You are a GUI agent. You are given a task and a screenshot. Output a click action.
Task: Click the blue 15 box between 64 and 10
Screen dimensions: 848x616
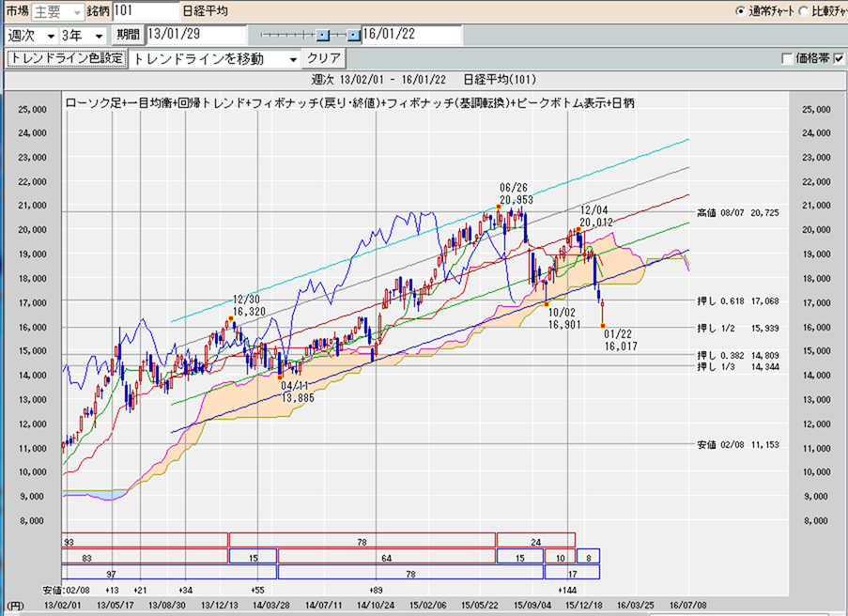tap(519, 556)
